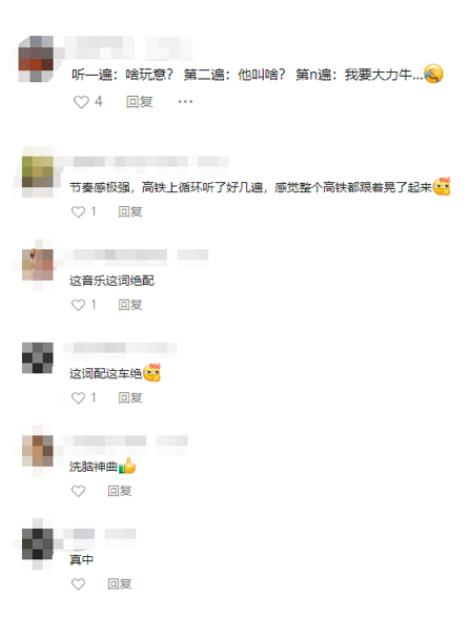The width and height of the screenshot is (467, 617).
Task: Reply to the 真中 comment
Action: (x=120, y=584)
